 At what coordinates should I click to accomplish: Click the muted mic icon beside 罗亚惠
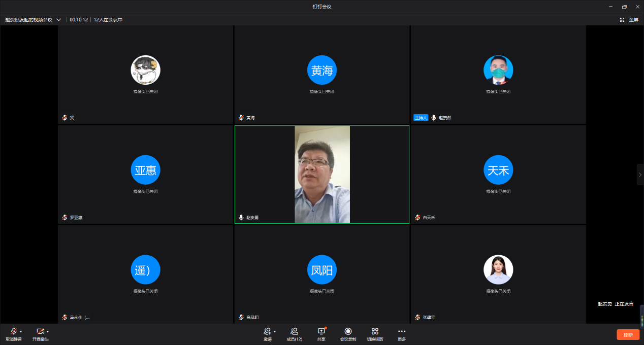pos(65,217)
